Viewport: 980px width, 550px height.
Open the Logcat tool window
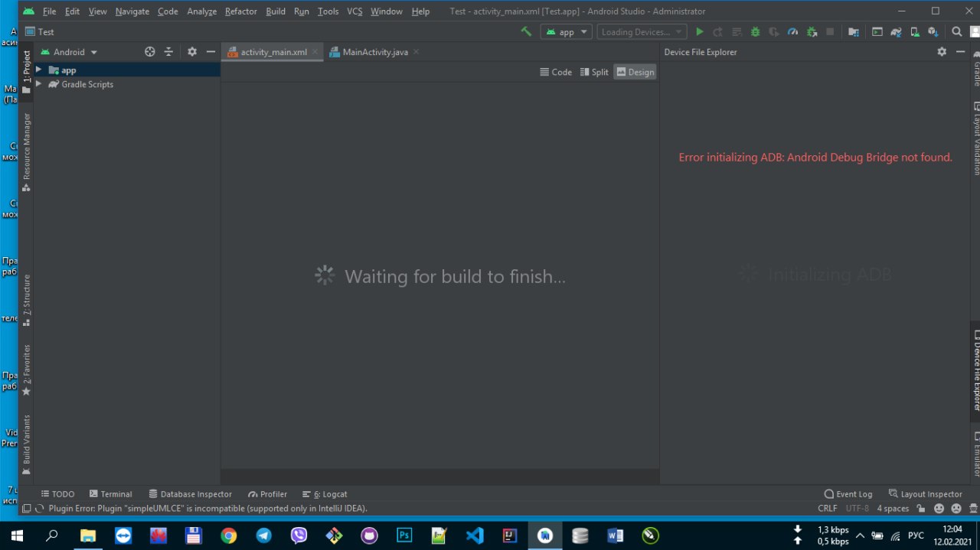[325, 494]
